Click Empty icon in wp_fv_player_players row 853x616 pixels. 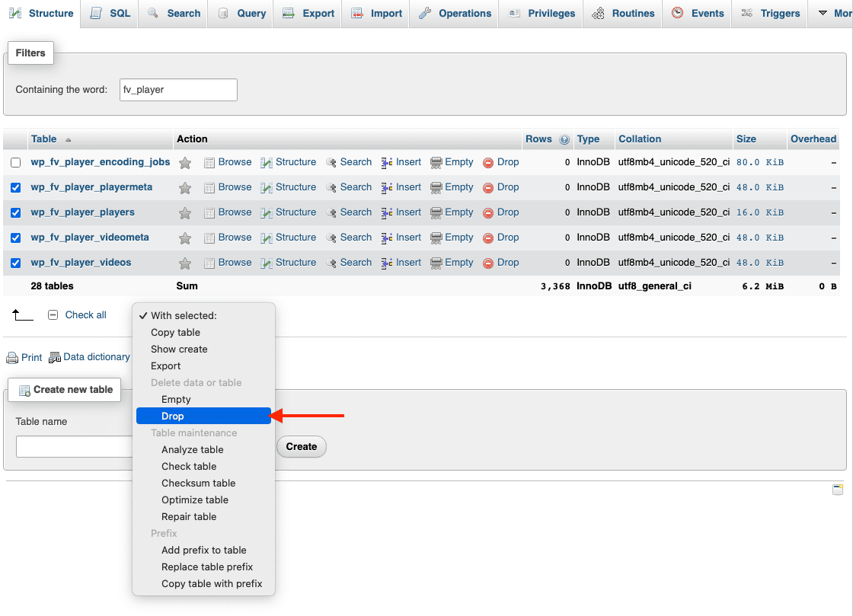pyautogui.click(x=436, y=212)
